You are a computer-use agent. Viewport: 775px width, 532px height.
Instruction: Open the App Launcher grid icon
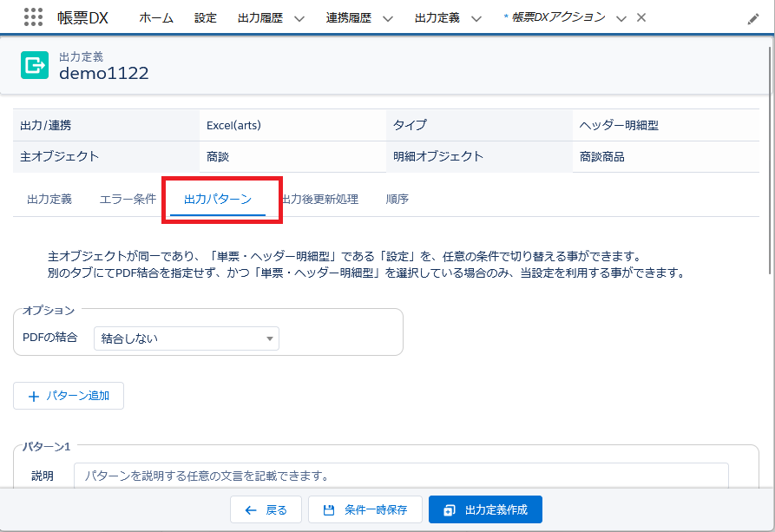tap(33, 17)
